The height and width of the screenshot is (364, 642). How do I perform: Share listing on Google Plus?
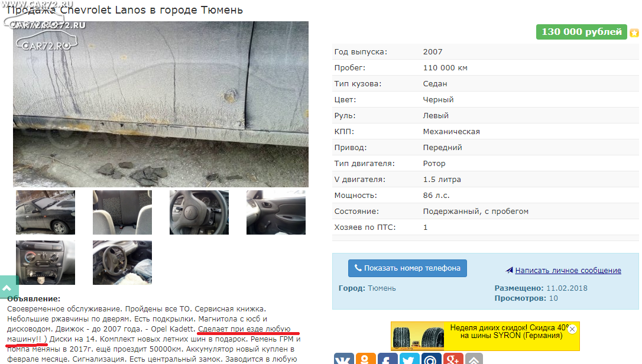[x=453, y=359]
